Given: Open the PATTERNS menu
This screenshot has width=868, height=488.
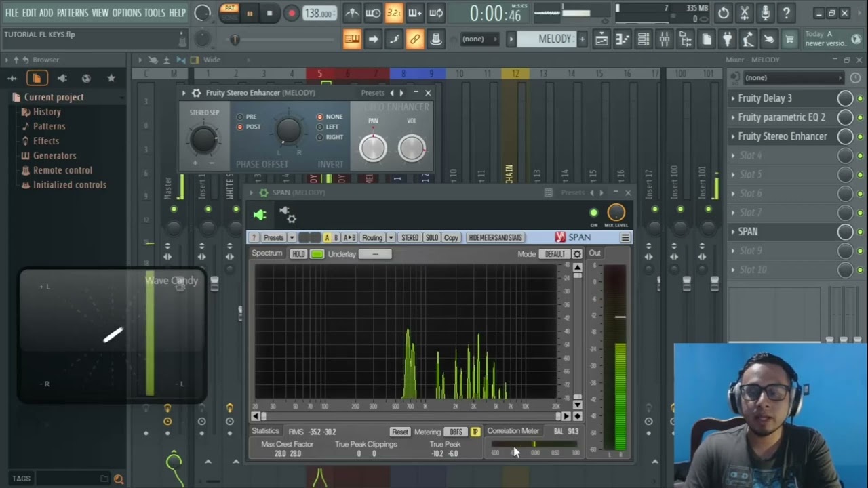Looking at the screenshot, I should click(72, 13).
